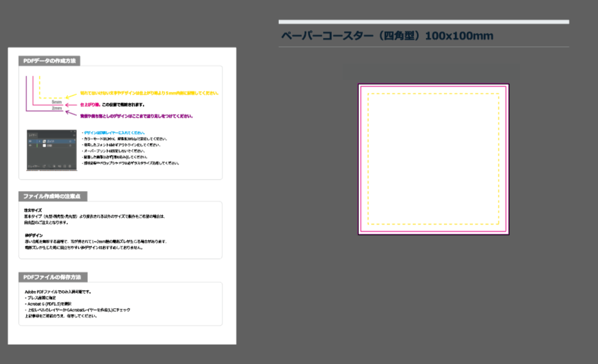
Task: Click the 注文サイズ heading text
Action: [33, 210]
